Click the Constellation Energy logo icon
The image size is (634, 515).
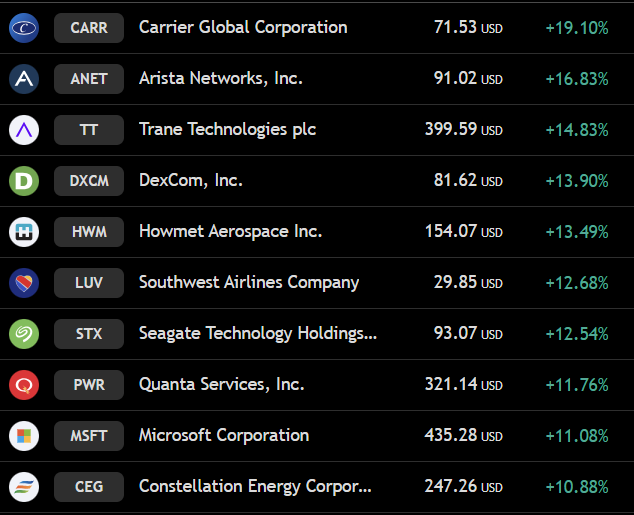tap(24, 487)
